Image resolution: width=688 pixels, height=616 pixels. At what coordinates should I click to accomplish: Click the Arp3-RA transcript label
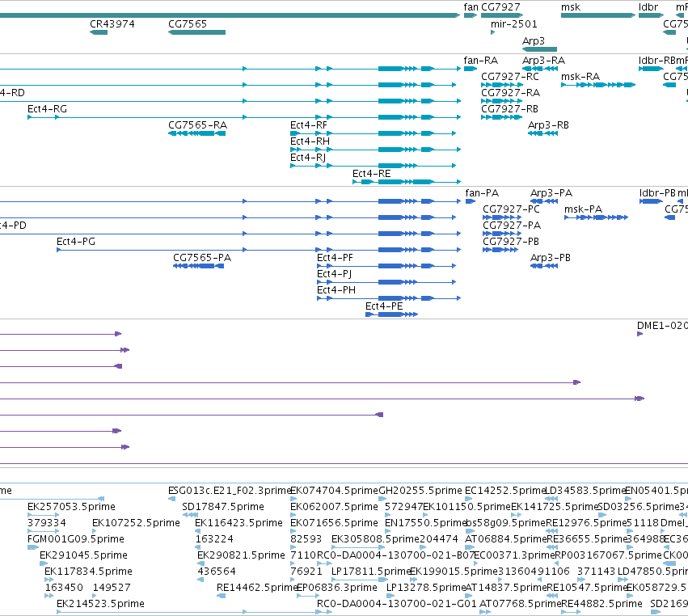coord(543,61)
